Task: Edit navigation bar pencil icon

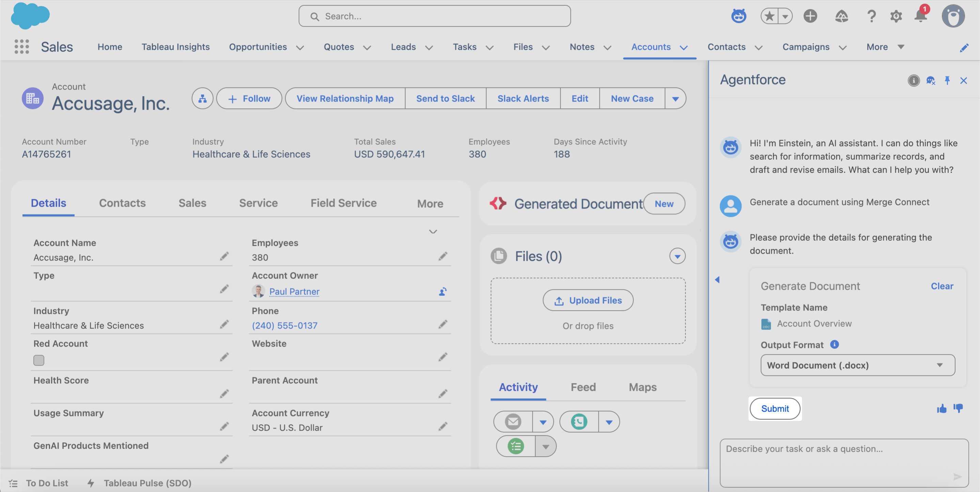Action: click(964, 48)
